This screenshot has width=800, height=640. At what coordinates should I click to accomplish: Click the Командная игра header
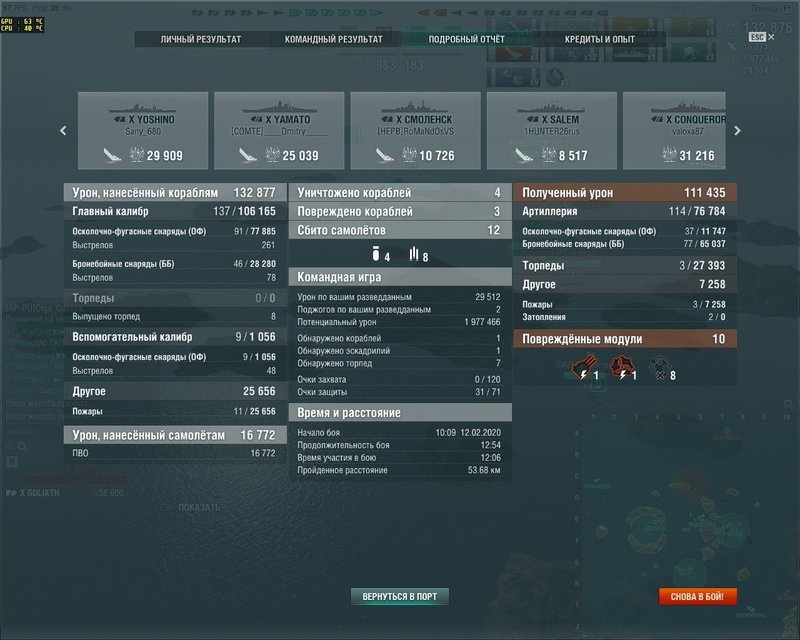400,277
